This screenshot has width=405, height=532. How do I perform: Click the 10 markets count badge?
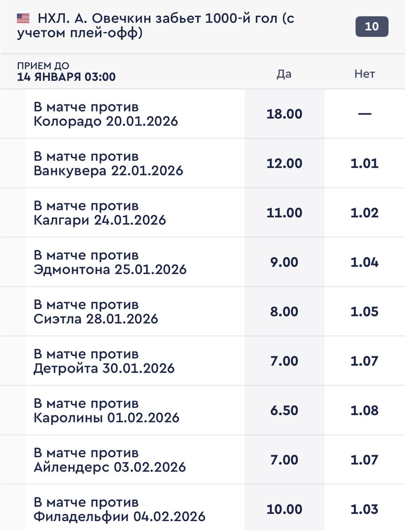point(371,26)
